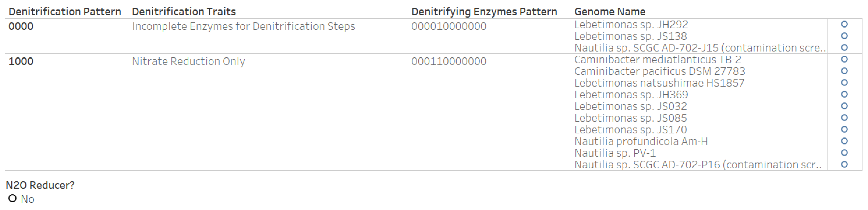Select circle mark for Lebetimonas sp. JH369
Screen dimensions: 868x210
[x=844, y=94]
